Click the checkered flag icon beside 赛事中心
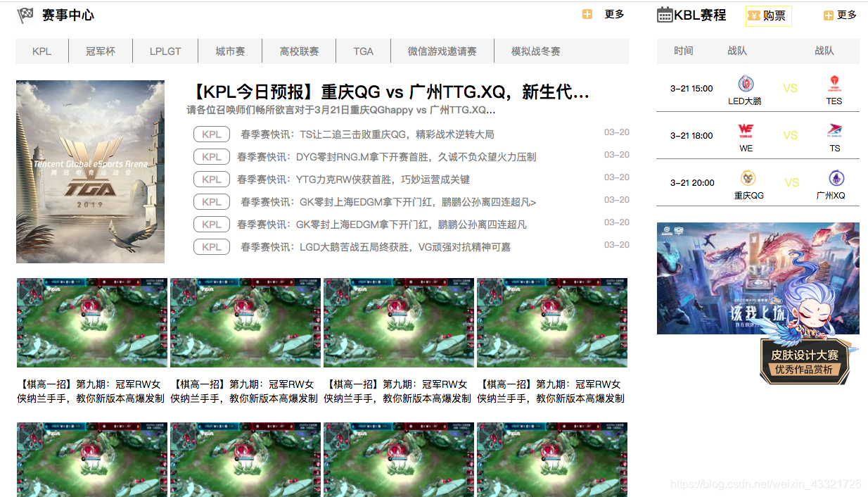Image resolution: width=868 pixels, height=497 pixels. coord(25,15)
